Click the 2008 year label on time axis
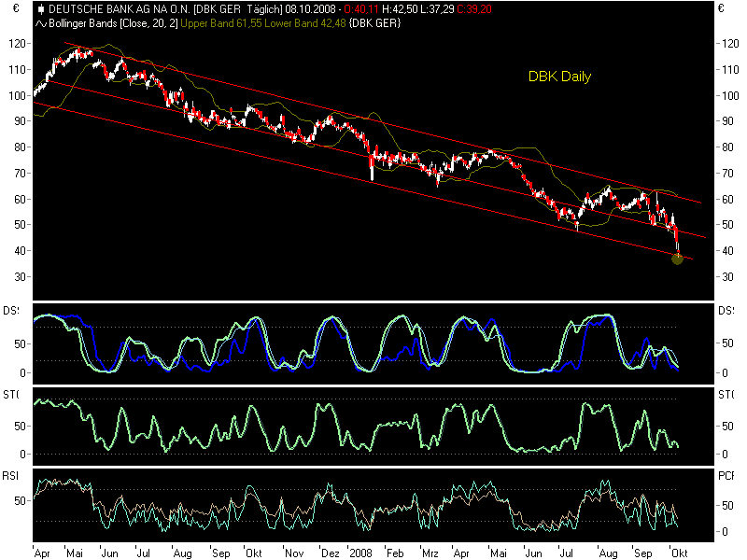The height and width of the screenshot is (560, 747). pyautogui.click(x=360, y=553)
